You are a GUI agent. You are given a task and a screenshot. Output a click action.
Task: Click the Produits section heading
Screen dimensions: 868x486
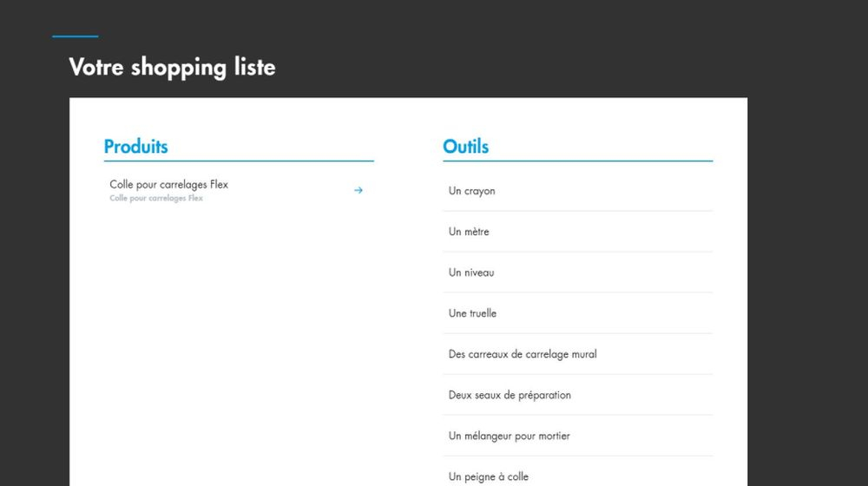(136, 147)
